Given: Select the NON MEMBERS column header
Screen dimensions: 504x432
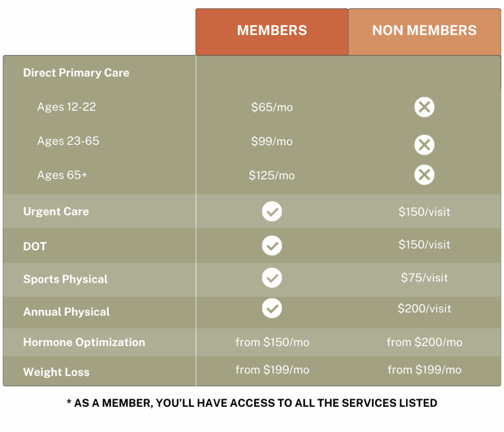Looking at the screenshot, I should [x=424, y=32].
